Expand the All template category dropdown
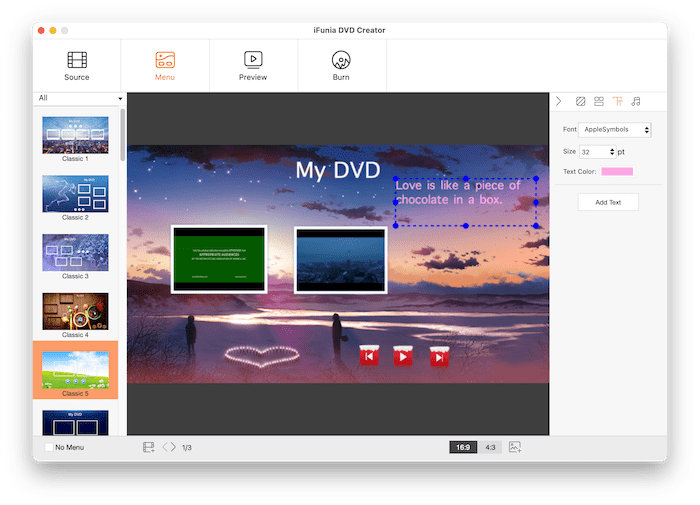The width and height of the screenshot is (700, 505). pos(80,98)
